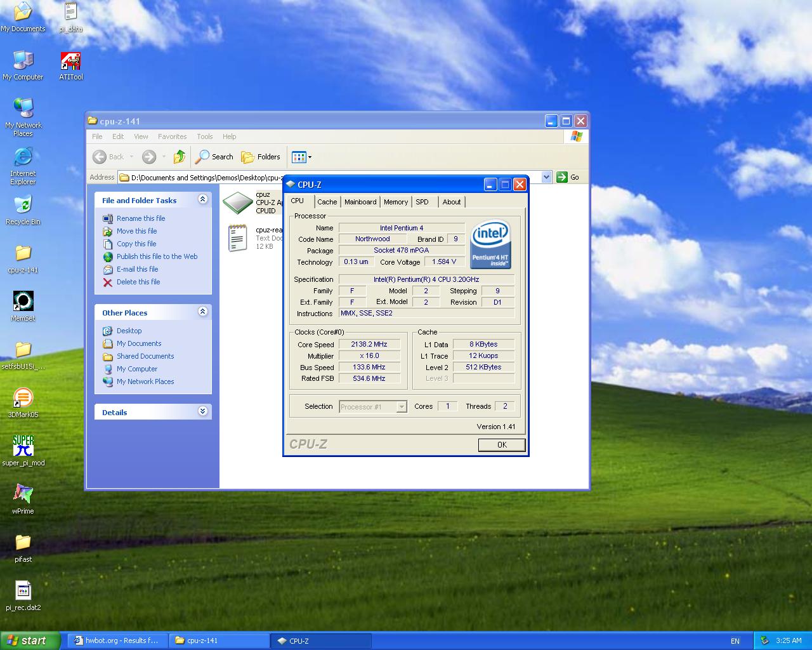Switch to the Mainboard tab in CPU-Z
812x650 pixels.
(x=360, y=202)
